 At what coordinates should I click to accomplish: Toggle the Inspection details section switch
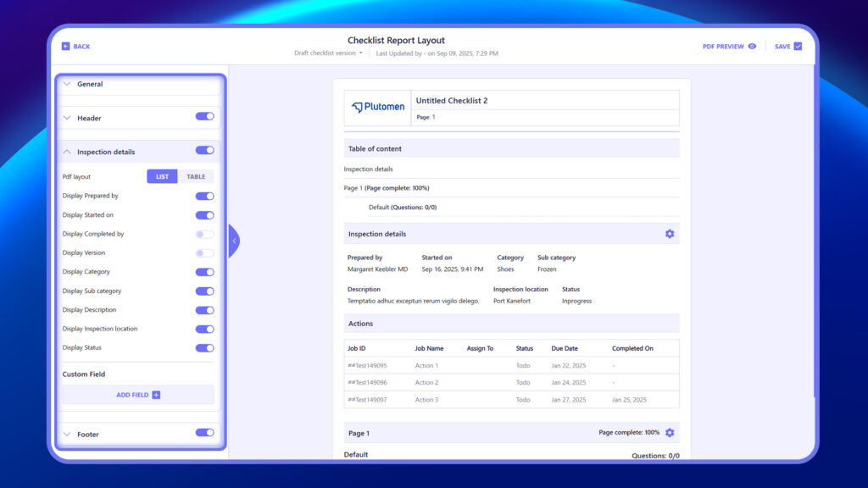(x=204, y=151)
